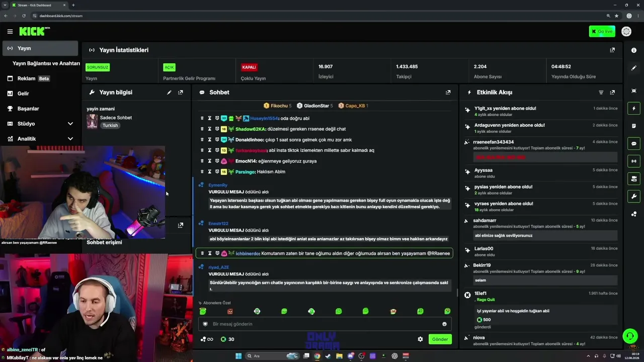Open Capo_KB's leaderboard entry
This screenshot has width=644, height=362.
point(353,106)
